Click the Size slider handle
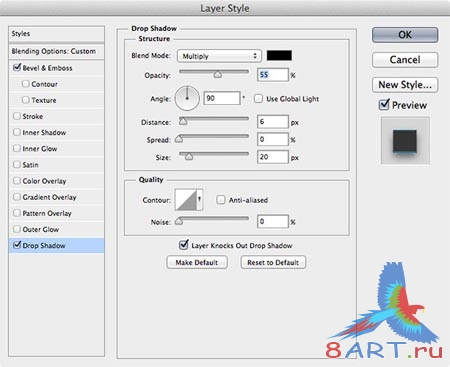Screen dimensions: 450x367 point(189,156)
